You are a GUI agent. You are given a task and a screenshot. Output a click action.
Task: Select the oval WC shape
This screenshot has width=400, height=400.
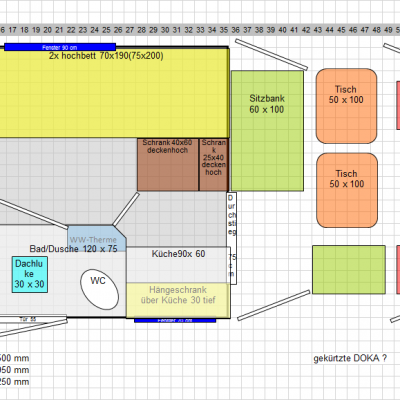tap(99, 289)
